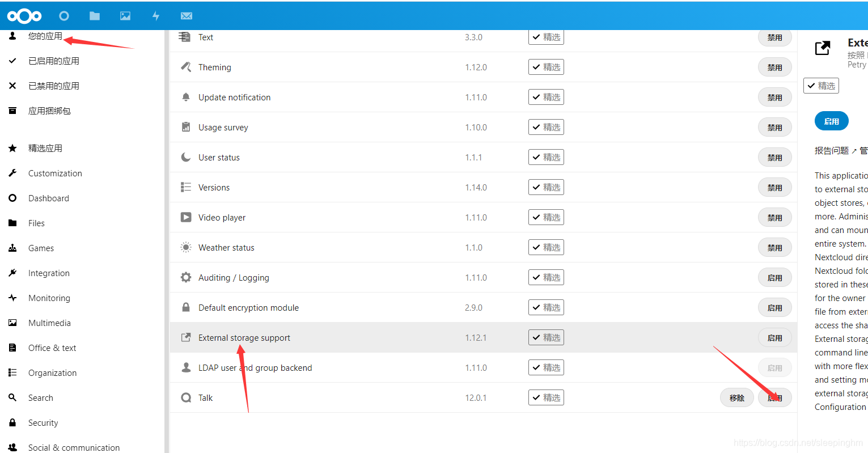The height and width of the screenshot is (453, 868).
Task: Select the Customization category
Action: 55,173
